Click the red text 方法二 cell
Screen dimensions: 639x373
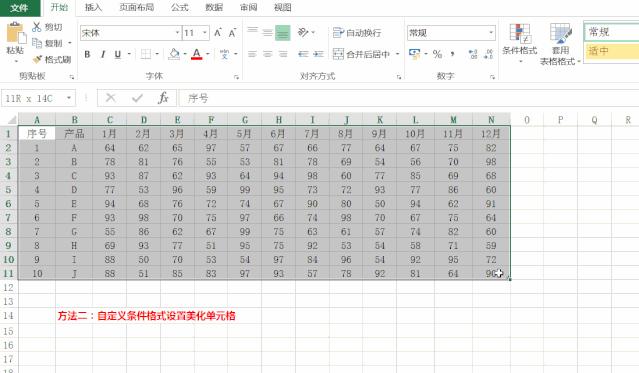146,316
